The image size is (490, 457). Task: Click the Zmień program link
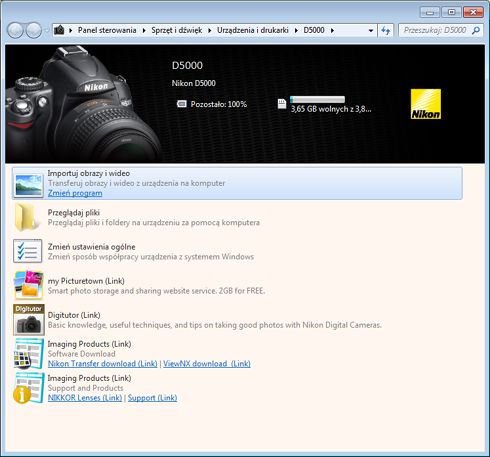[x=75, y=193]
